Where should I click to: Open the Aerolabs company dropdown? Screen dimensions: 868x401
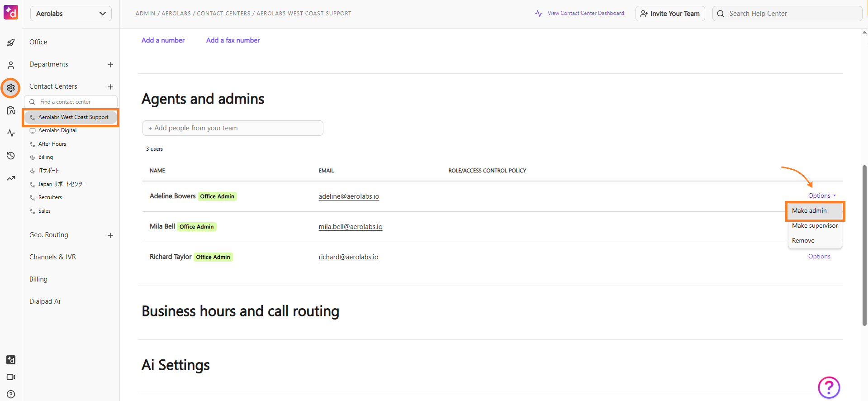[71, 14]
